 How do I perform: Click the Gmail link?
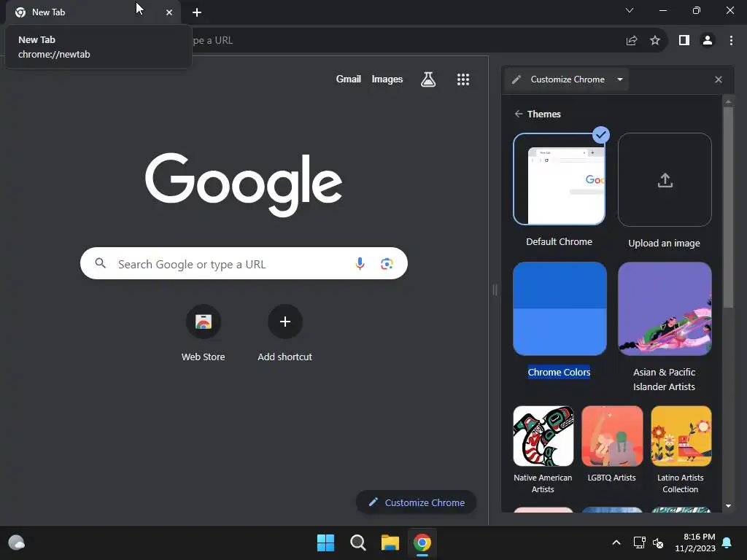pyautogui.click(x=348, y=79)
